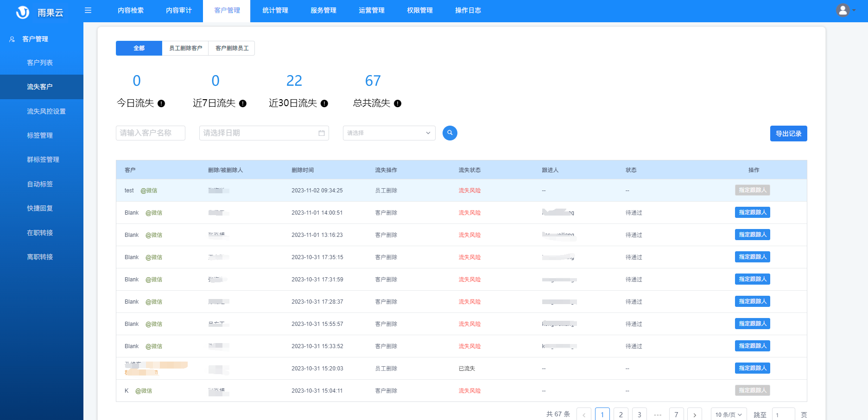Image resolution: width=868 pixels, height=420 pixels.
Task: Open the 内容检索 top menu
Action: pos(131,10)
